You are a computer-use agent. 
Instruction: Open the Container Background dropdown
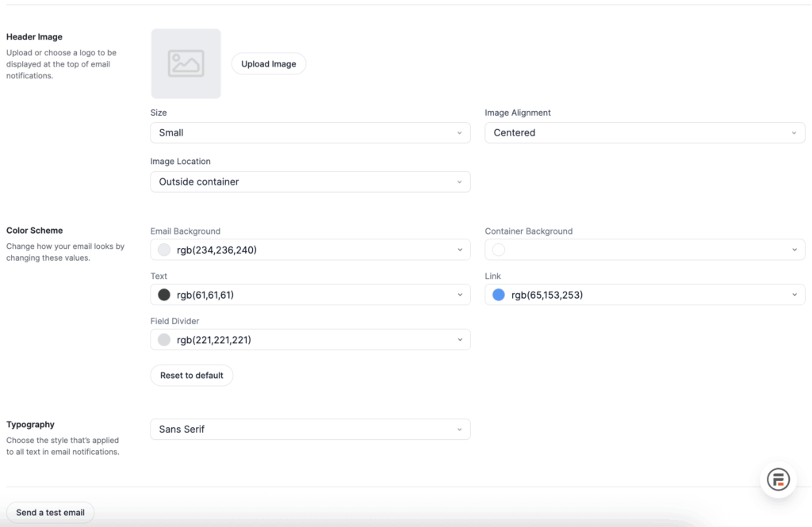click(644, 250)
